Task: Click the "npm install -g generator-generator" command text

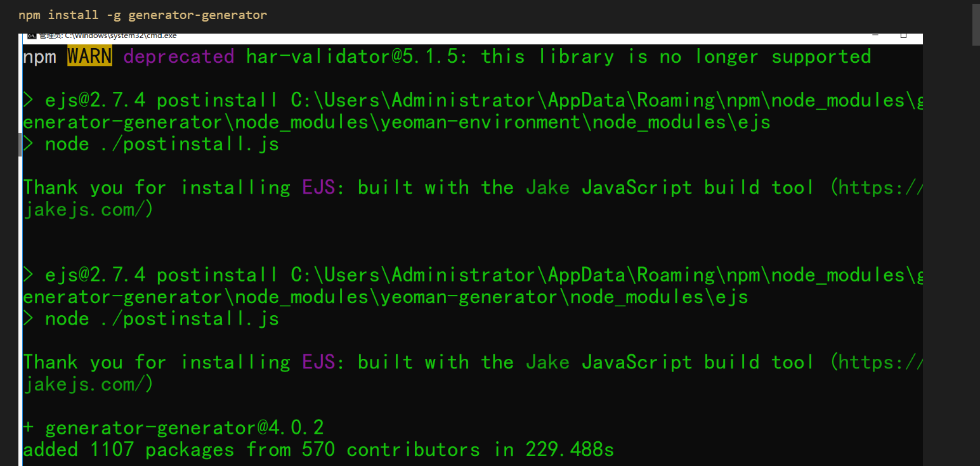Action: coord(143,15)
